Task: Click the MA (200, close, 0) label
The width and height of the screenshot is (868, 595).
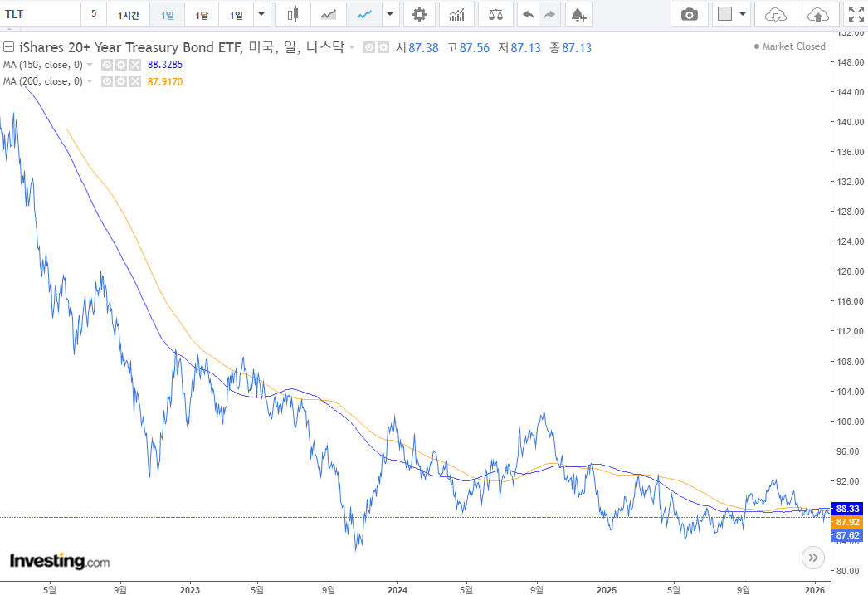Action: point(42,81)
